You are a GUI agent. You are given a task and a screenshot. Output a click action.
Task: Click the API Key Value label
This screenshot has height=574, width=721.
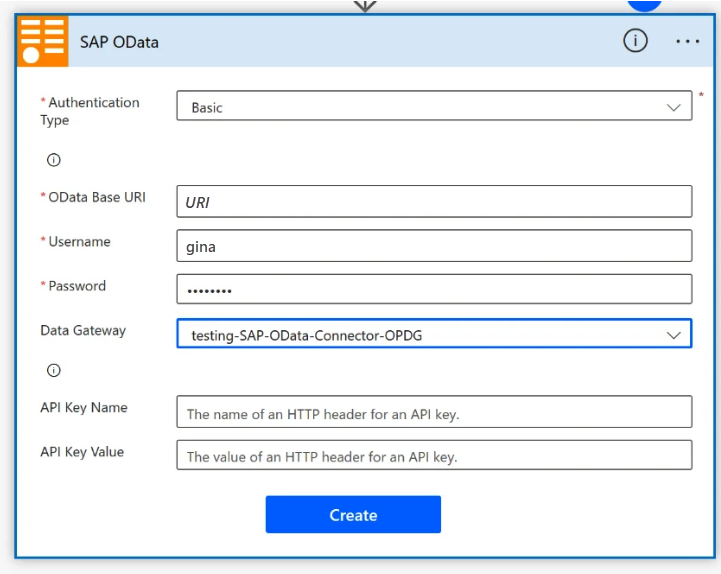click(x=82, y=452)
